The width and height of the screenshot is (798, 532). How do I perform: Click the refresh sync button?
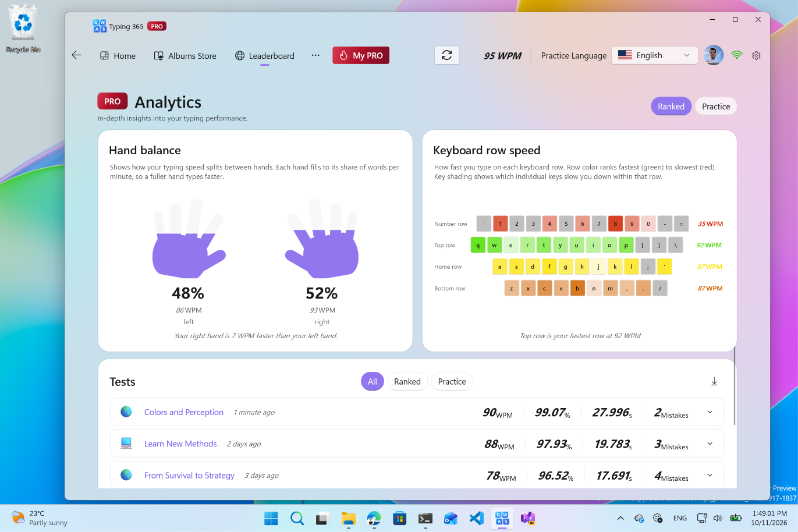coord(447,55)
